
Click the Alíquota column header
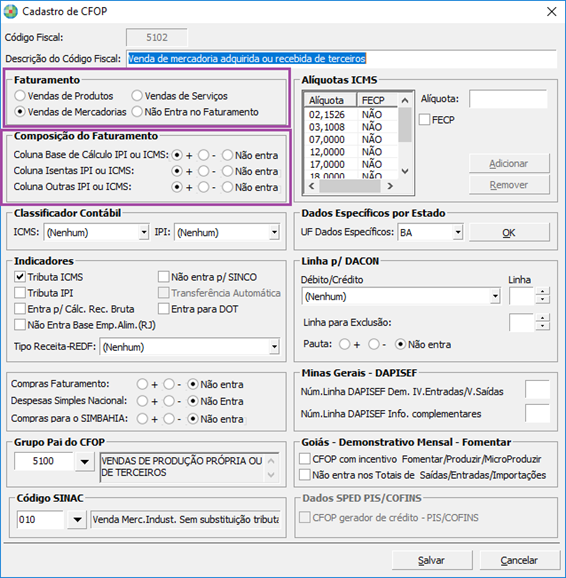(330, 100)
